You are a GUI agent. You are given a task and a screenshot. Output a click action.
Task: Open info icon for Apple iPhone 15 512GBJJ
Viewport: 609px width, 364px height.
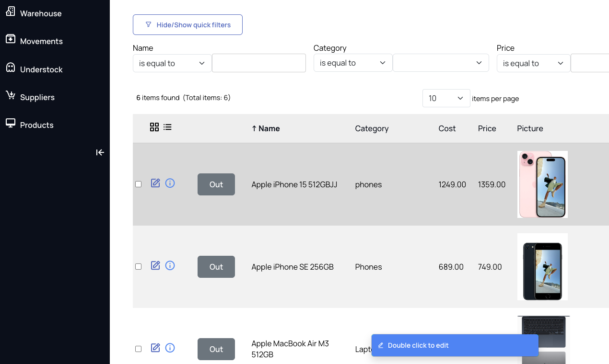pos(170,183)
